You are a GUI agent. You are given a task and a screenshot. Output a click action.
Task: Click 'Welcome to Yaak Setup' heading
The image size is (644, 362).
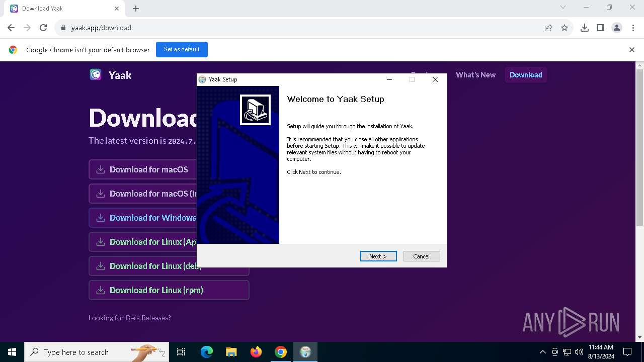pyautogui.click(x=336, y=99)
